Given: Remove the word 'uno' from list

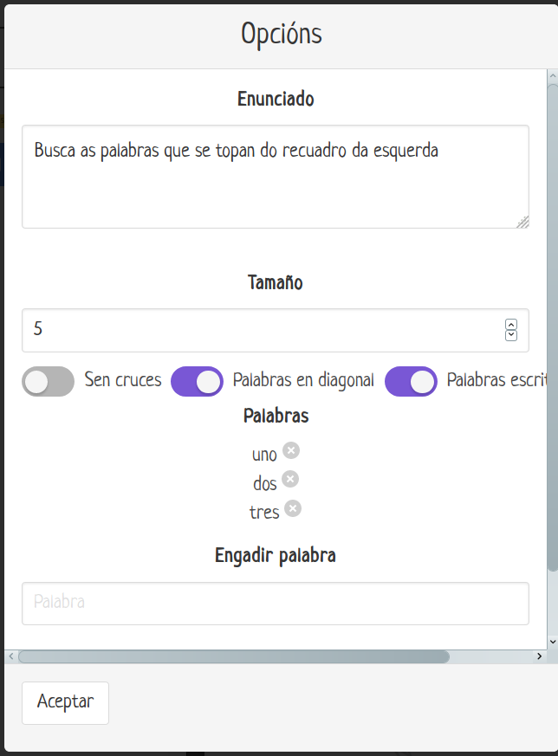Looking at the screenshot, I should point(291,450).
